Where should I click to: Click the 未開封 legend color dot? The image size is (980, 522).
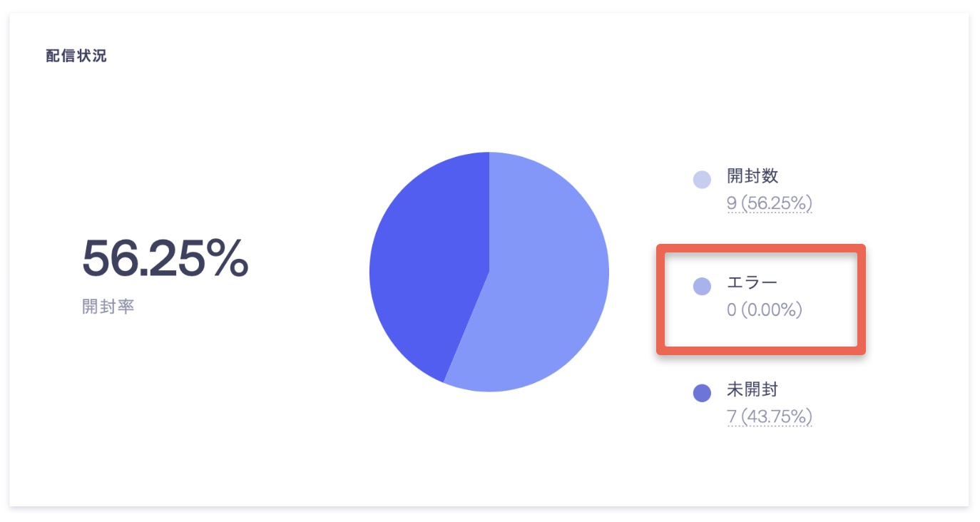coord(702,393)
